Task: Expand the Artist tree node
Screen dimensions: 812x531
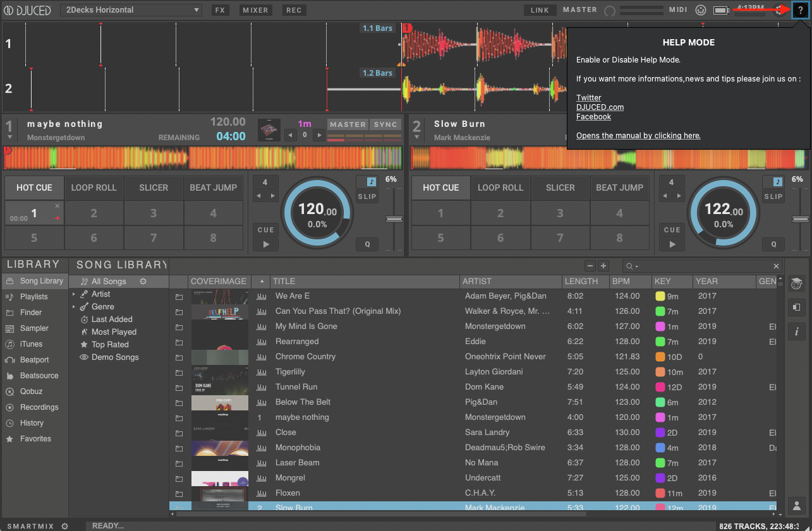Action: (74, 294)
